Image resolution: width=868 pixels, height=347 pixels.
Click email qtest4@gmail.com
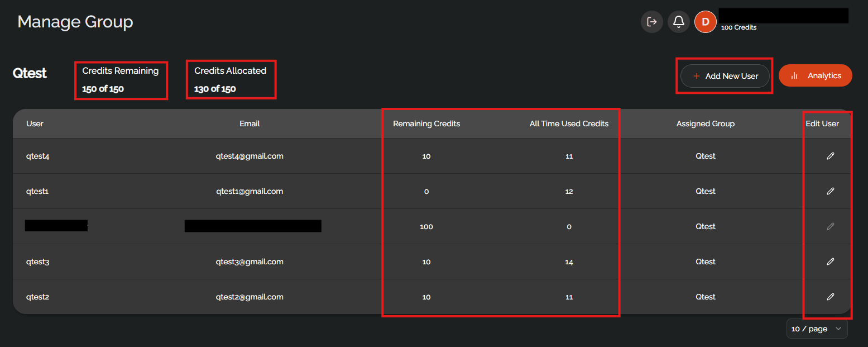(x=250, y=156)
